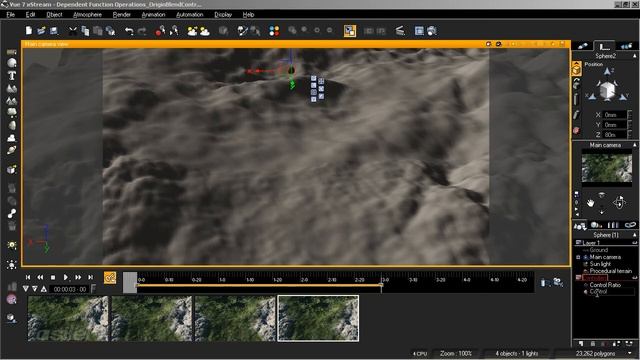Click the paintbrush material tool icon

pyautogui.click(x=242, y=31)
